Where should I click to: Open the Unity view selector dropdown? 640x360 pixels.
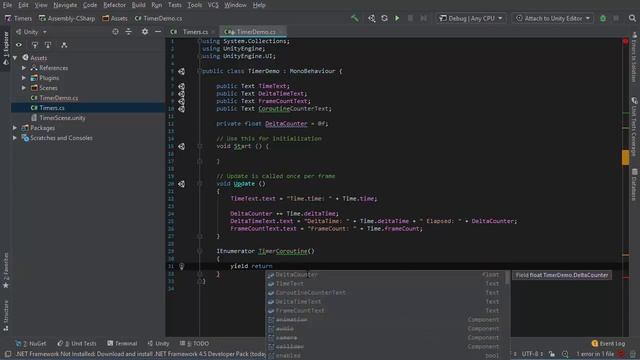click(31, 31)
